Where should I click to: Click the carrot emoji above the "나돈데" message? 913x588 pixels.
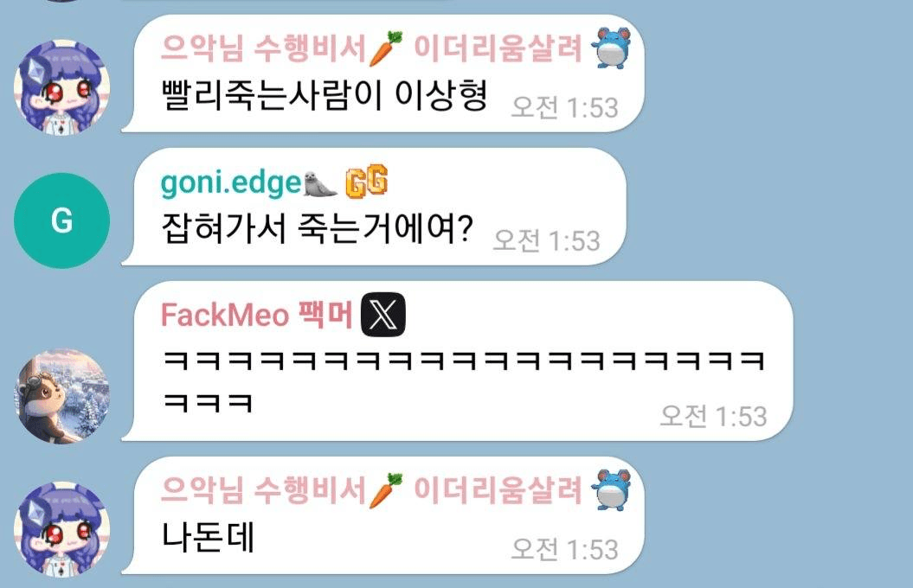point(387,489)
